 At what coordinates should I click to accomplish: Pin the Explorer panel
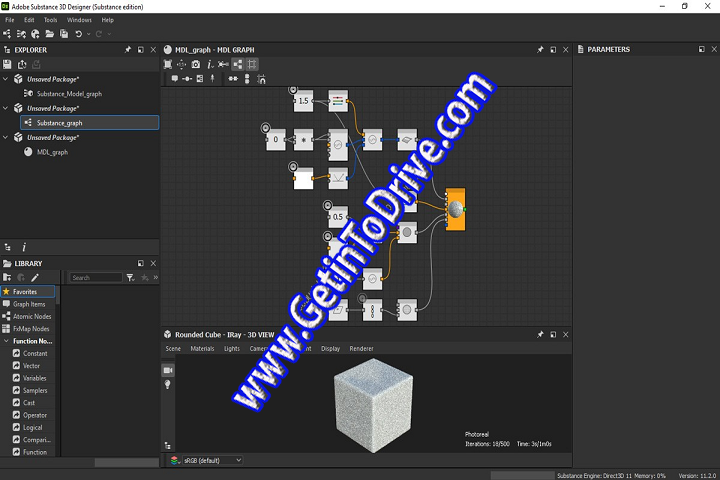[128, 50]
